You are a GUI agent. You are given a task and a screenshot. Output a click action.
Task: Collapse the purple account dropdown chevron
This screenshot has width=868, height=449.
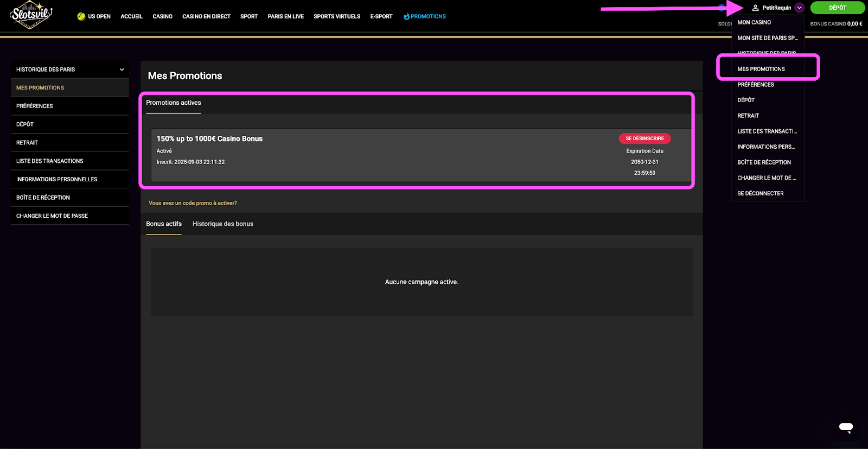click(800, 8)
